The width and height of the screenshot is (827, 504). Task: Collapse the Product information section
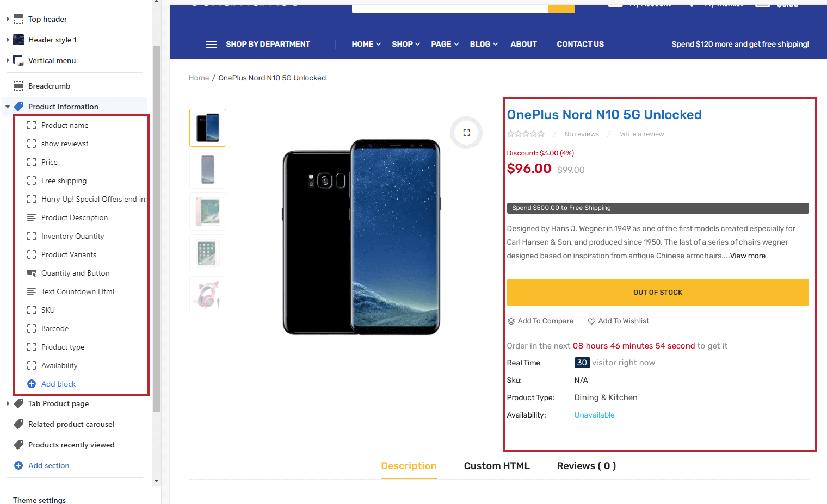coord(8,107)
